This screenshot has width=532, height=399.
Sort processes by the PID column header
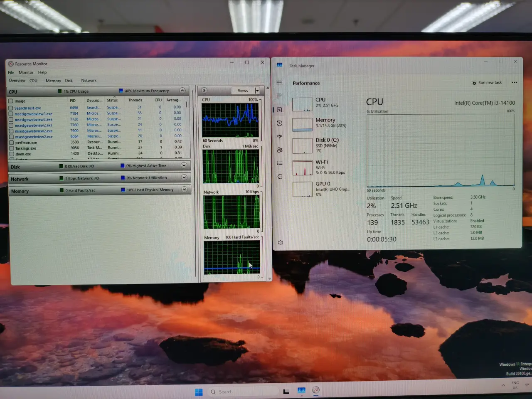tap(73, 101)
